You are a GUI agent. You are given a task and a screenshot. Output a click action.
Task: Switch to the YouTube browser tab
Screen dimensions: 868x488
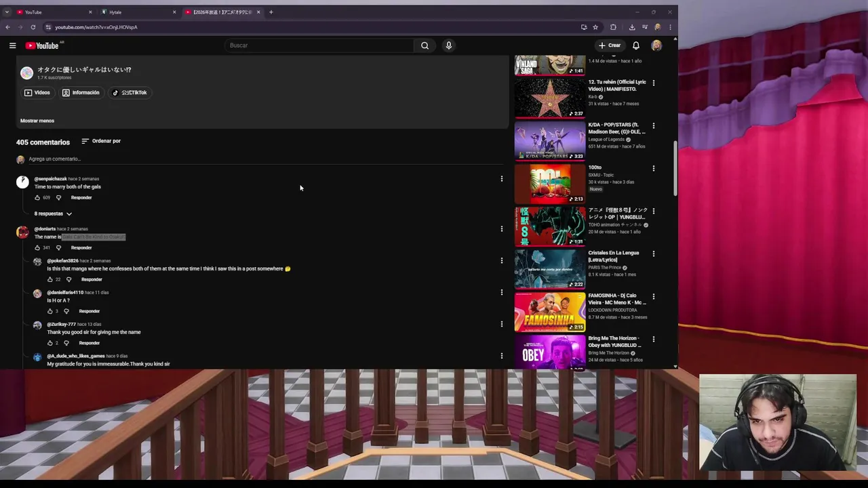click(x=54, y=12)
